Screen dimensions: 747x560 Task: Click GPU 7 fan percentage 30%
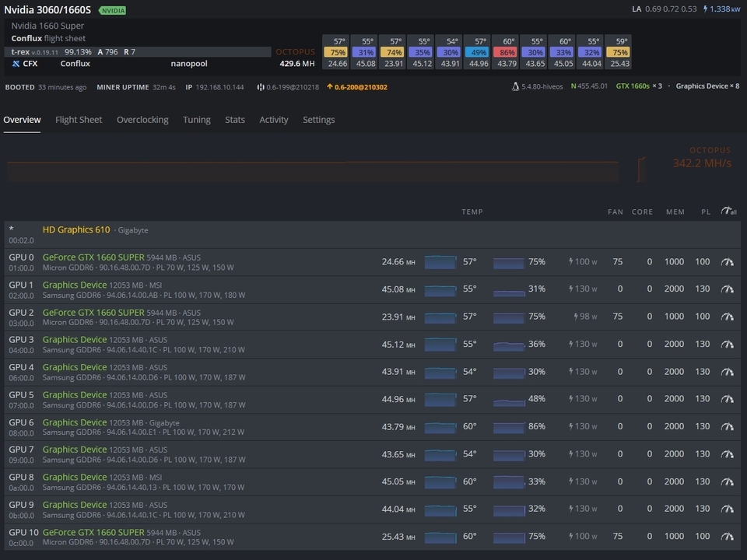[536, 454]
